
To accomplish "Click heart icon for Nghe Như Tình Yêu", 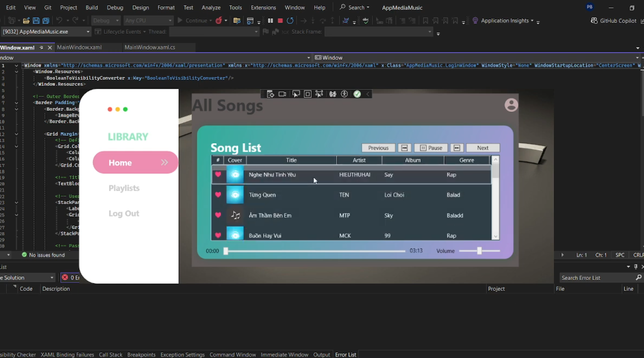I will (x=218, y=174).
